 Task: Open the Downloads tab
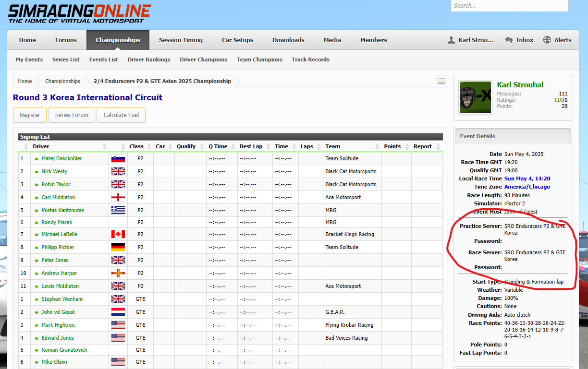click(288, 40)
